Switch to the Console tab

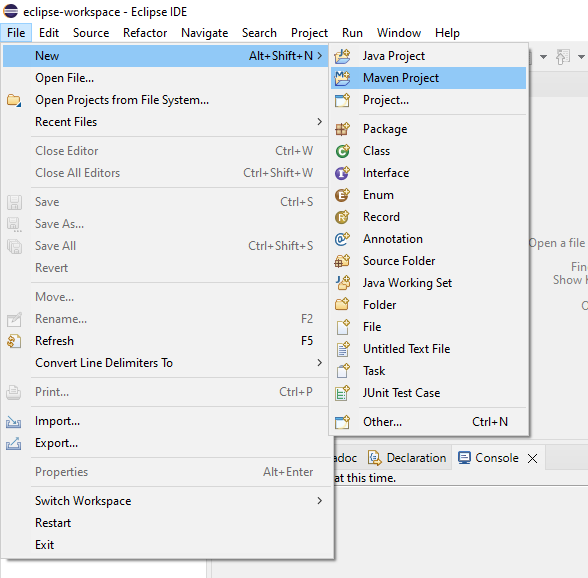coord(497,458)
